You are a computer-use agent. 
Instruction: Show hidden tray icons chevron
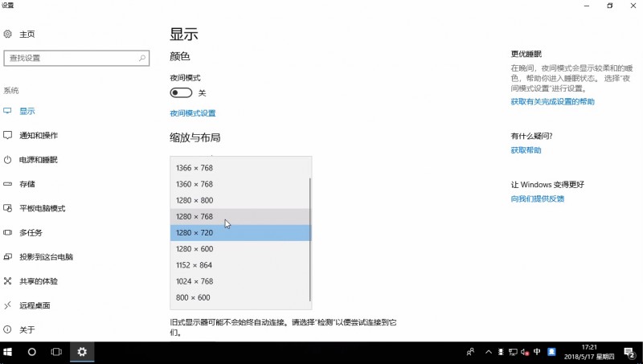(489, 352)
